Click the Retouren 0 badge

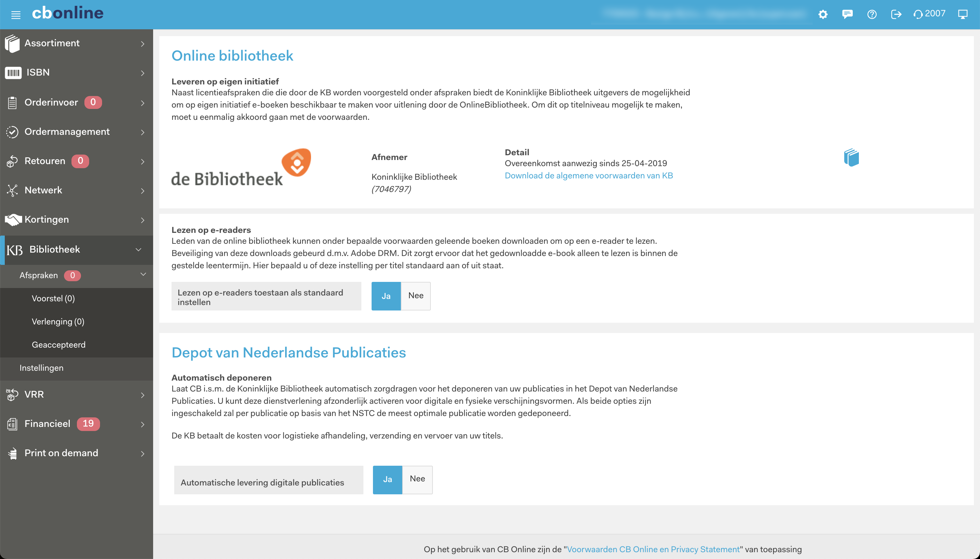(x=80, y=161)
